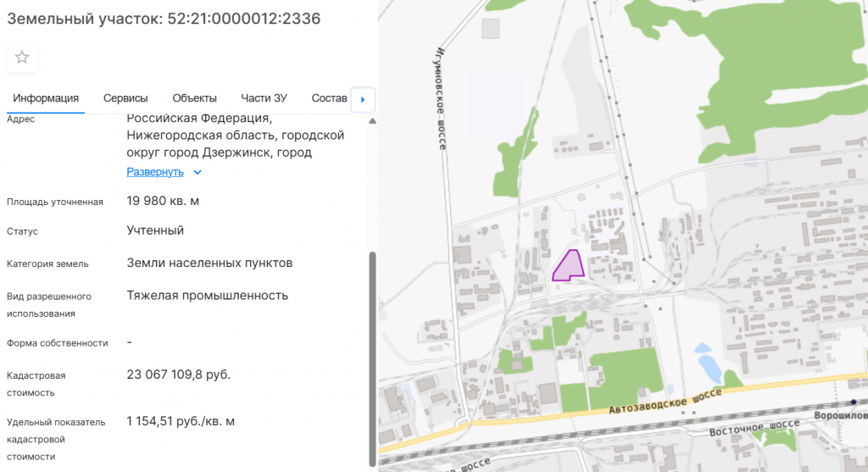Go to the Части ЗУ tab
This screenshot has height=472, width=868.
pos(264,98)
